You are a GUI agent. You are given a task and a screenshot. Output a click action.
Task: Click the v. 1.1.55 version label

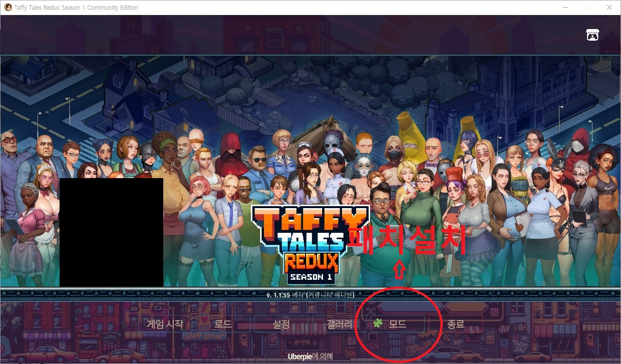(x=310, y=295)
